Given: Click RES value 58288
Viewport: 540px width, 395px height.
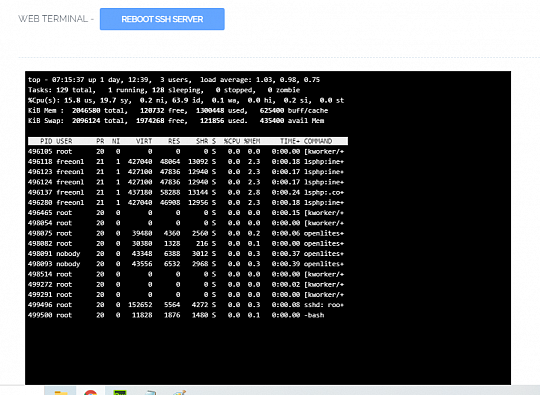Looking at the screenshot, I should point(170,192).
